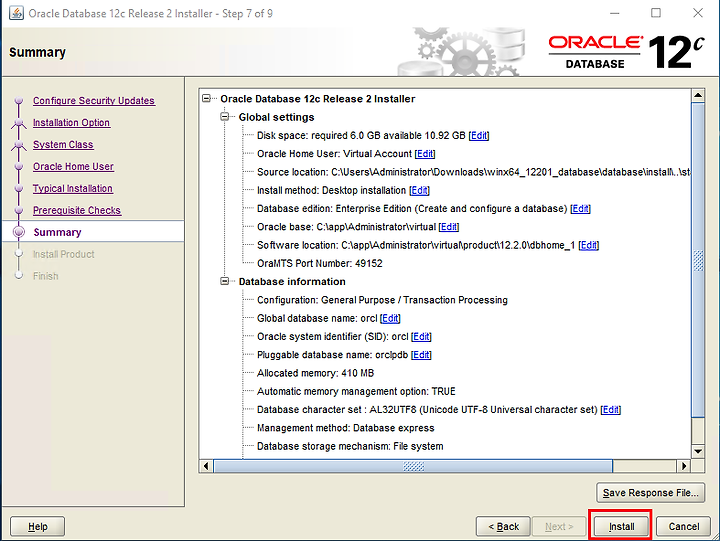Image resolution: width=720 pixels, height=541 pixels.
Task: Edit the Database character set
Action: click(611, 410)
